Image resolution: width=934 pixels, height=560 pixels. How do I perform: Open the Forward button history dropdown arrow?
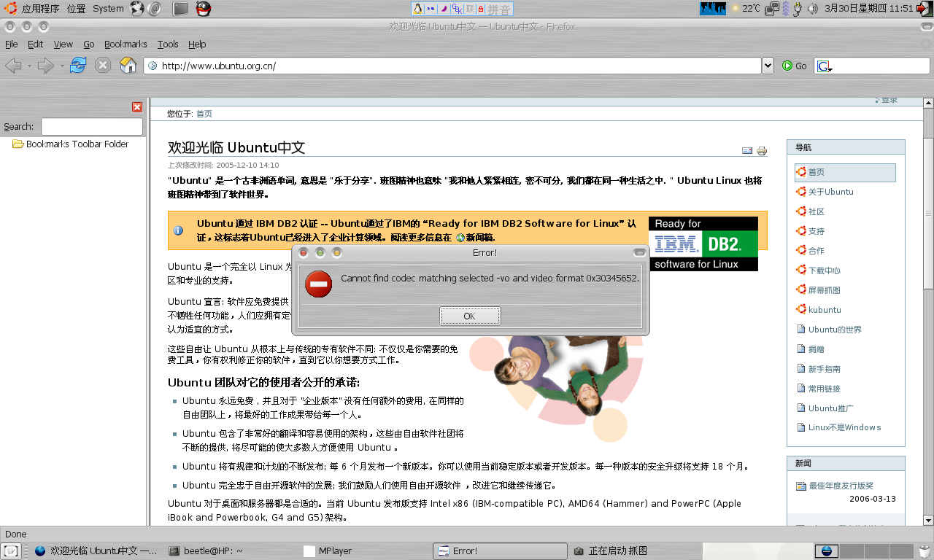click(62, 66)
